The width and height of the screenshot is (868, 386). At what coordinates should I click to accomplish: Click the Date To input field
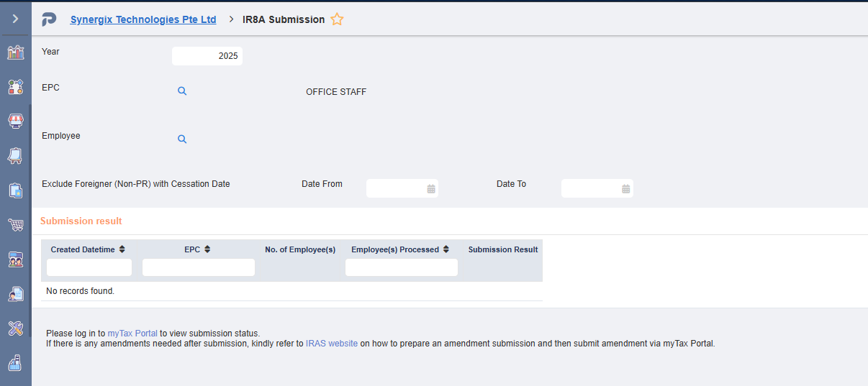point(597,188)
